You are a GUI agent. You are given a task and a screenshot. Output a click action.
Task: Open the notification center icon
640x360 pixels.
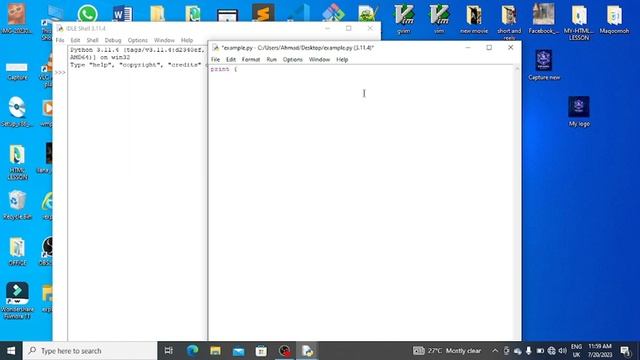point(625,351)
